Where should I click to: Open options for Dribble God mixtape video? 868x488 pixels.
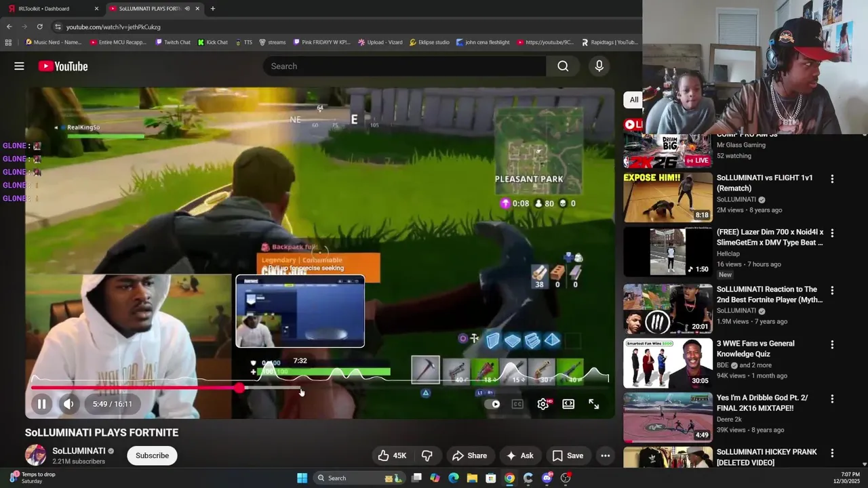832,399
